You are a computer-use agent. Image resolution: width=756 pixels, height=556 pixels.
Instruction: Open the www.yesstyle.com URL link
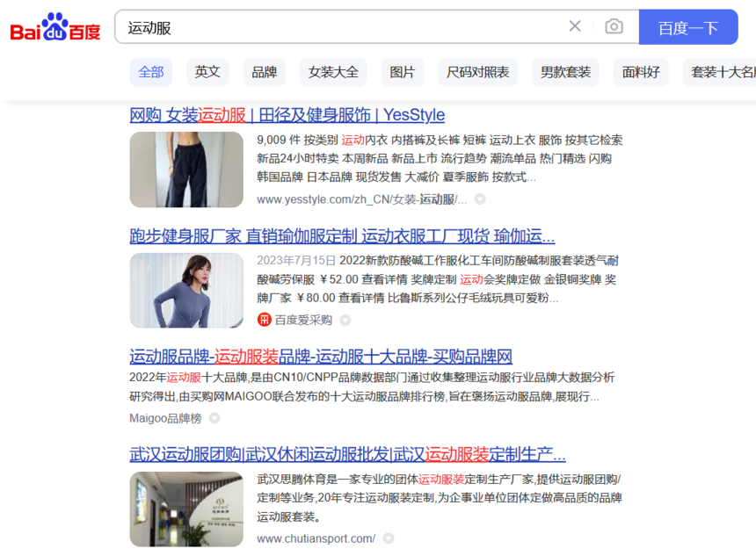[361, 199]
